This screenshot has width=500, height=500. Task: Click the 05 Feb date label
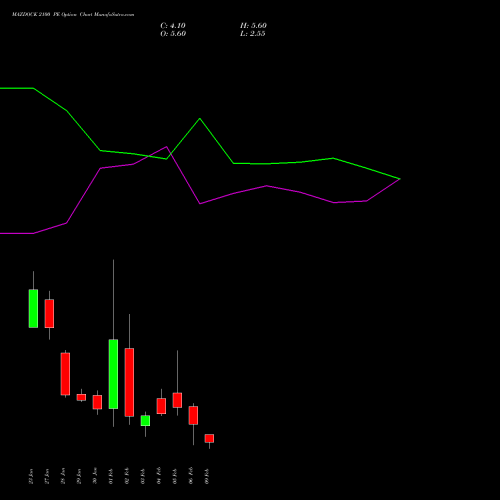pos(175,476)
